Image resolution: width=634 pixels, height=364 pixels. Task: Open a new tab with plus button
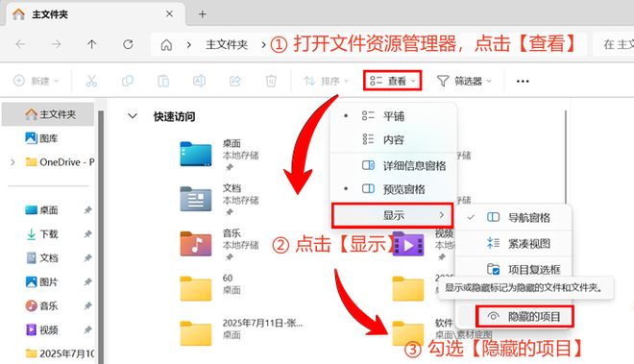[202, 14]
